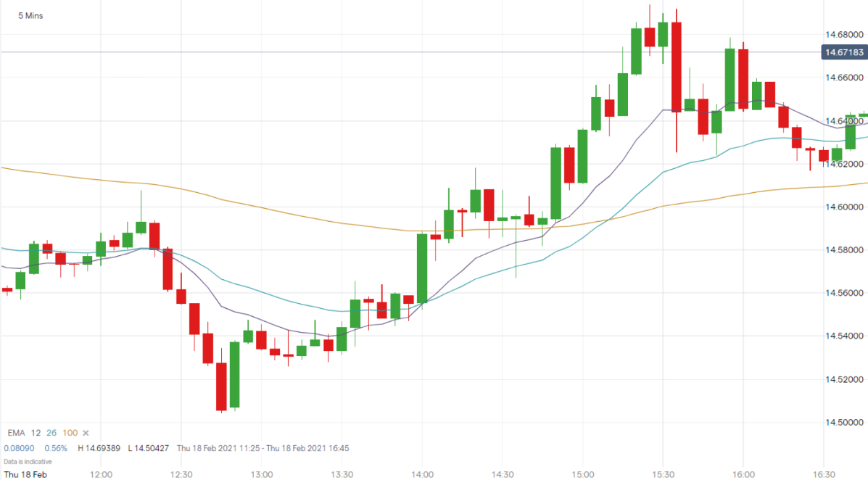Click the date range Thu 18 Feb 2021 11:25 - 16:45

(x=263, y=448)
